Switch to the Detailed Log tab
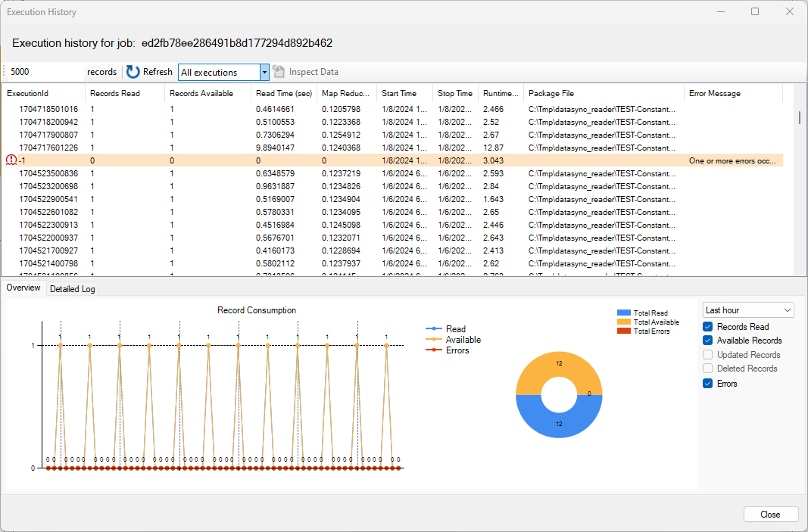This screenshot has width=808, height=532. 72,289
